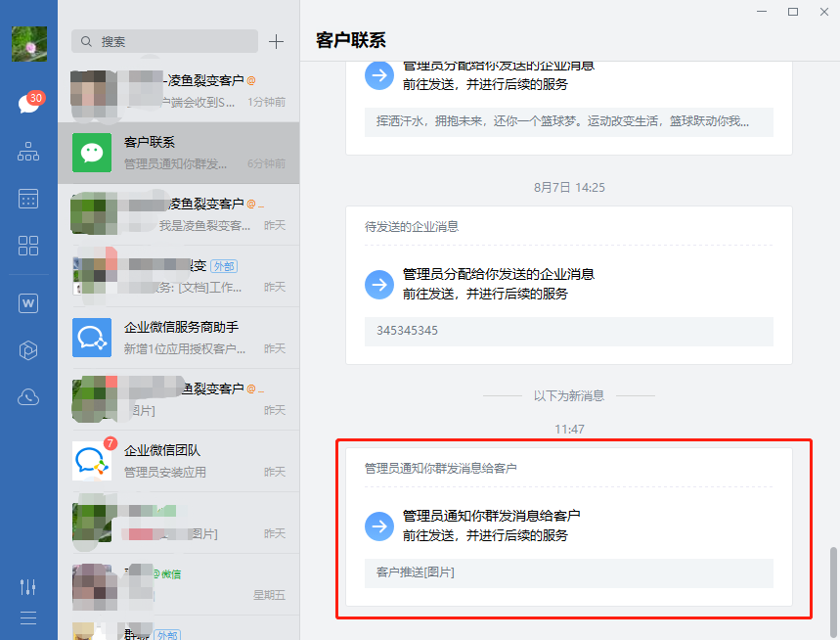Open the hamburger menu at sidebar bottom
840x640 pixels.
click(28, 617)
